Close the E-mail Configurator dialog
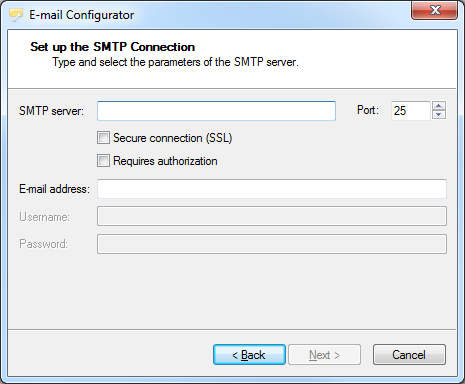 point(434,10)
